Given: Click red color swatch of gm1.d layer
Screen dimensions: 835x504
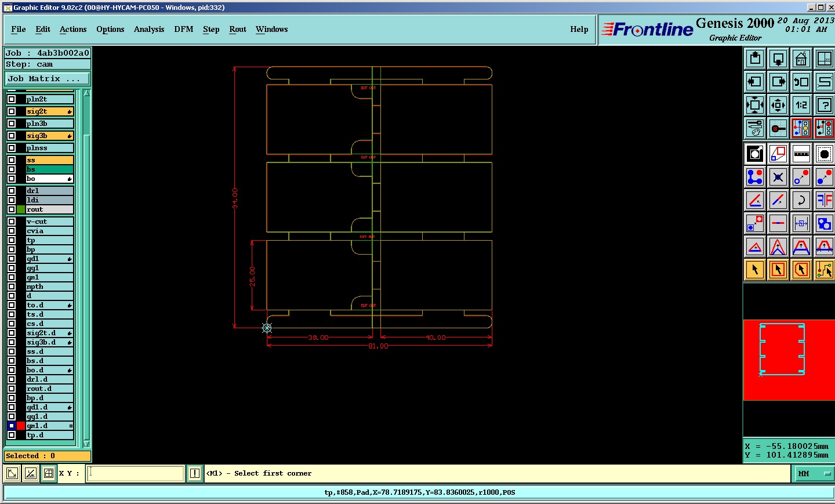Looking at the screenshot, I should (21, 426).
